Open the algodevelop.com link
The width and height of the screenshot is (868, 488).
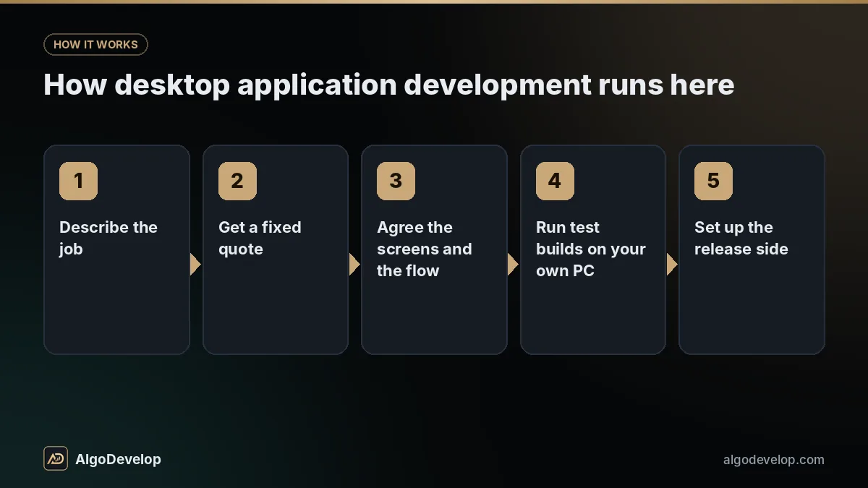pyautogui.click(x=774, y=460)
